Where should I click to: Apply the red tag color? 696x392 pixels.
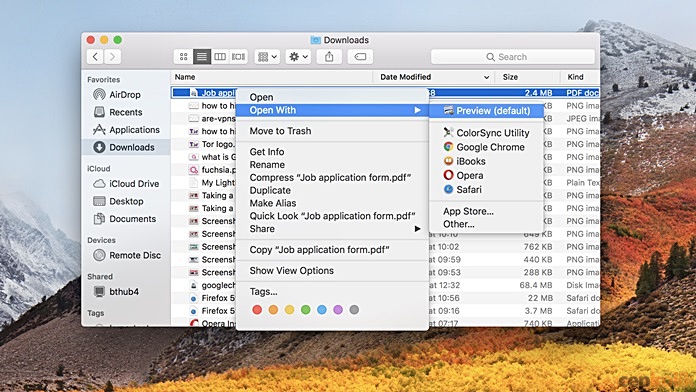point(257,309)
